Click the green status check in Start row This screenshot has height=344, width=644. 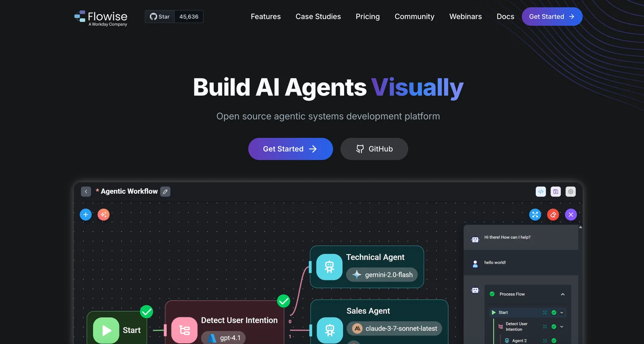(554, 313)
